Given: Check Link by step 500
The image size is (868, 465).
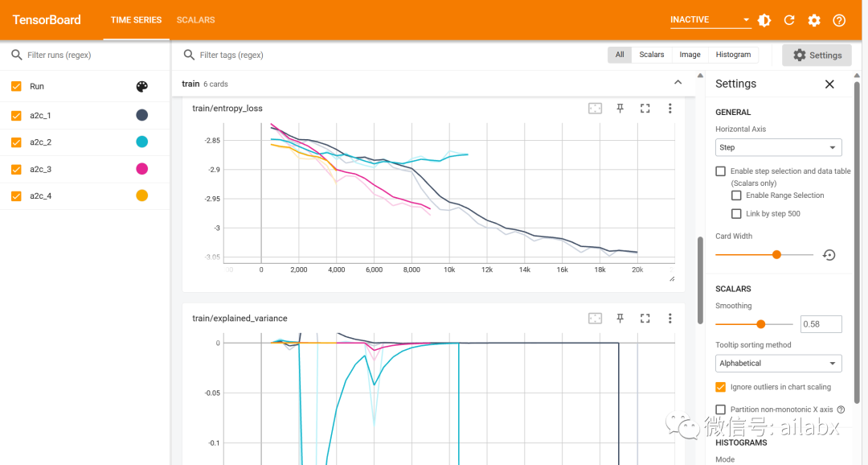Looking at the screenshot, I should [735, 213].
